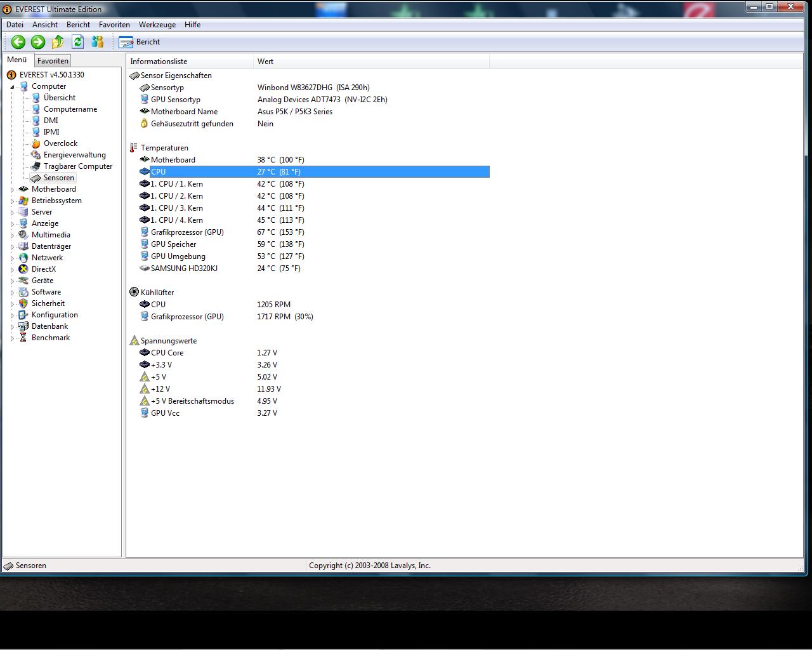Click the Up level toolbar icon
Viewport: 812px width, 650px height.
(58, 42)
